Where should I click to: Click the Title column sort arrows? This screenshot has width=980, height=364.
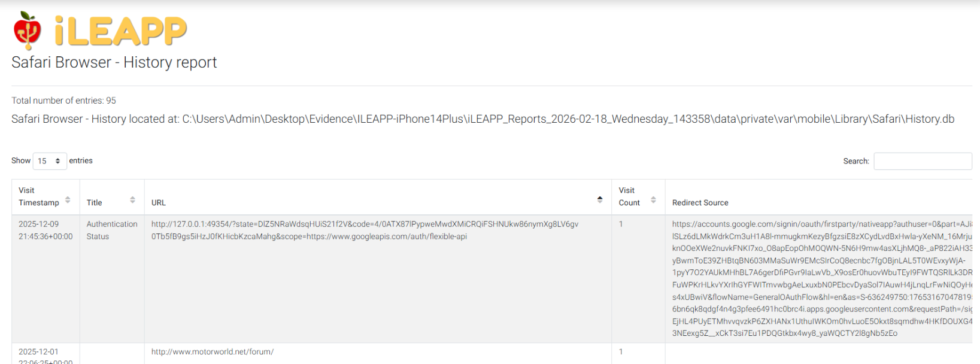tap(132, 200)
